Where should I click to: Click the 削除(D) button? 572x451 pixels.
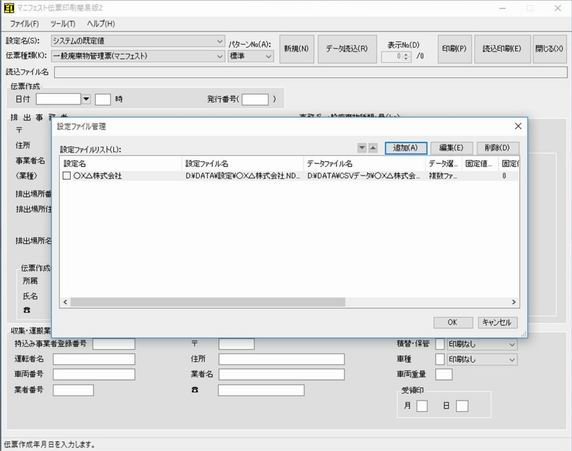(498, 148)
